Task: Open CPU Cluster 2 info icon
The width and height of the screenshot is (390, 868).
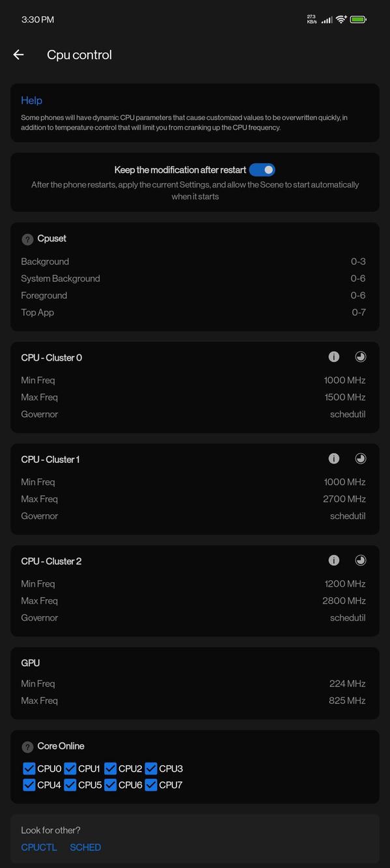Action: (334, 560)
